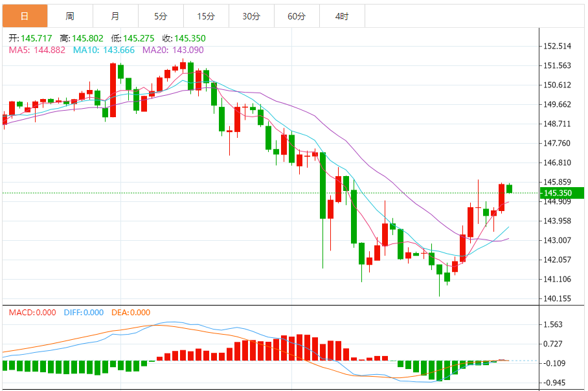Viewport: 588px width, 391px height.
Task: Click the 151.563 price axis label
Action: tap(558, 65)
